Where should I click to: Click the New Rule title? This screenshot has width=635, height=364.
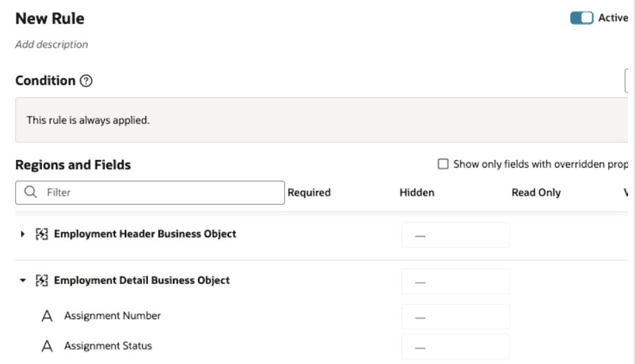[50, 19]
